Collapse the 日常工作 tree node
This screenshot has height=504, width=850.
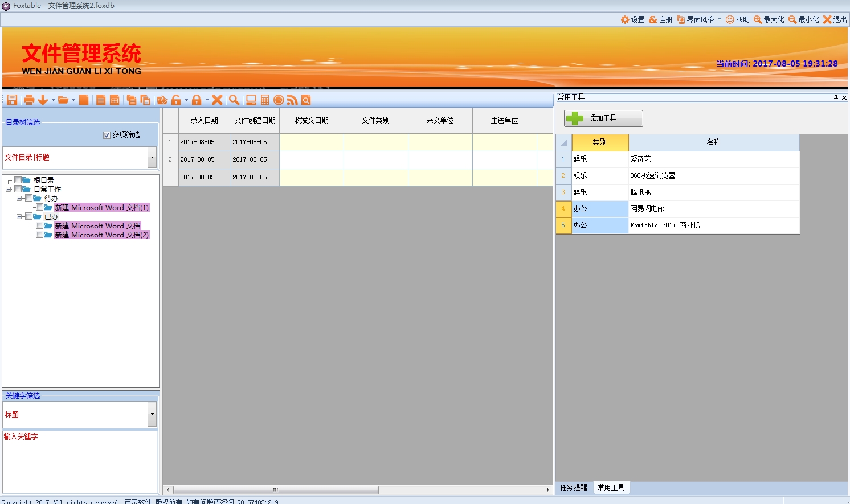coord(9,189)
